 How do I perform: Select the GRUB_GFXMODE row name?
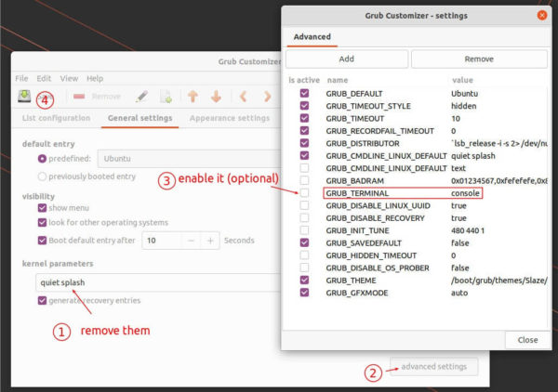click(x=356, y=293)
